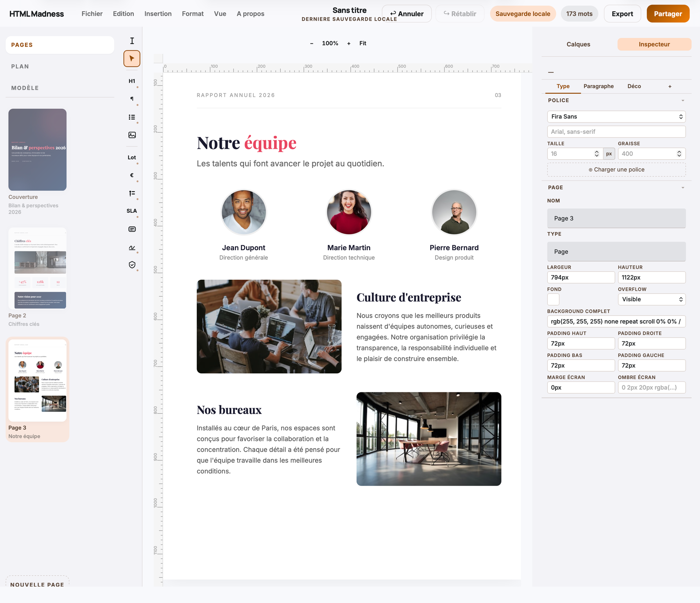Insert an image block
The height and width of the screenshot is (603, 700).
coord(132,135)
